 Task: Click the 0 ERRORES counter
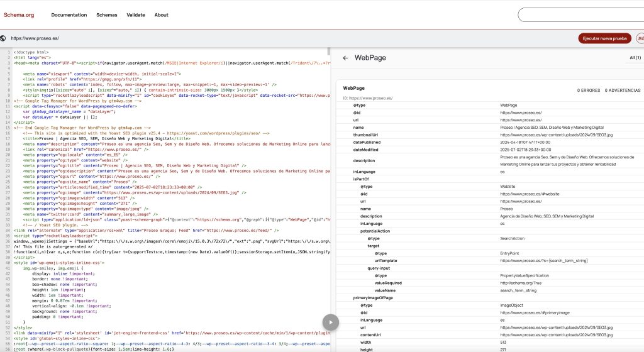589,91
